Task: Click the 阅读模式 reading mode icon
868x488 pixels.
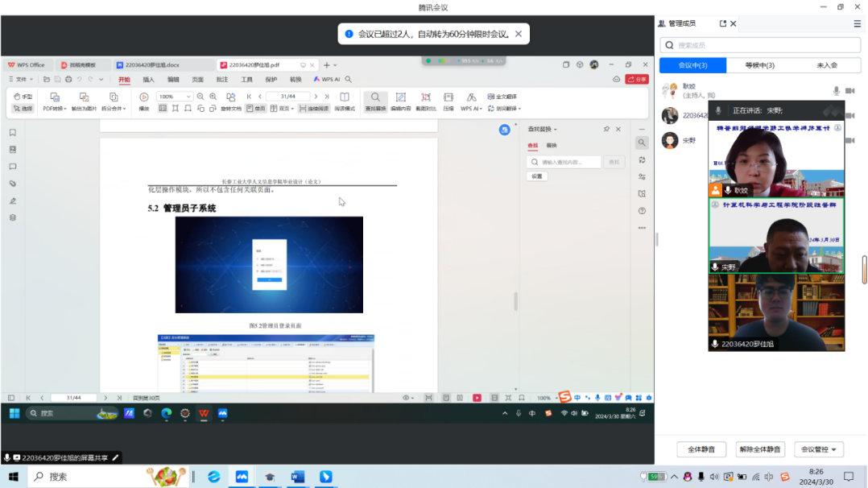Action: 345,97
